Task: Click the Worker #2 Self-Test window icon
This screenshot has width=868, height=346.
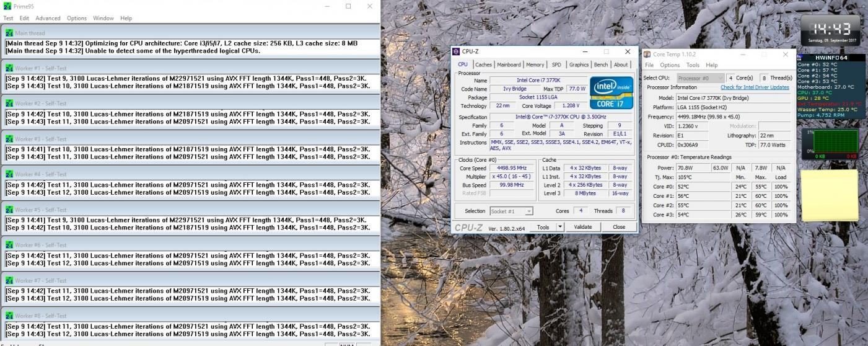Action: (x=9, y=104)
